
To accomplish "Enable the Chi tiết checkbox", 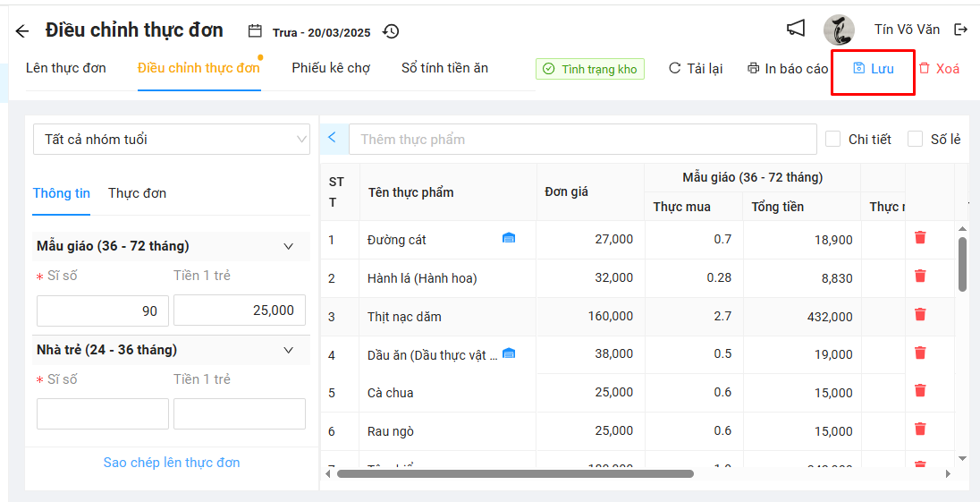I will 832,139.
